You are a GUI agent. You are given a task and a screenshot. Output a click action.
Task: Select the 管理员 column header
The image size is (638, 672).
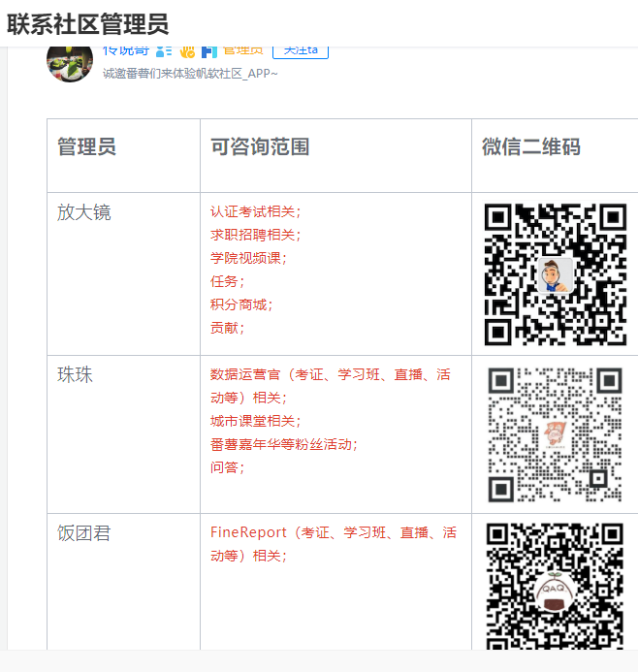tap(87, 146)
